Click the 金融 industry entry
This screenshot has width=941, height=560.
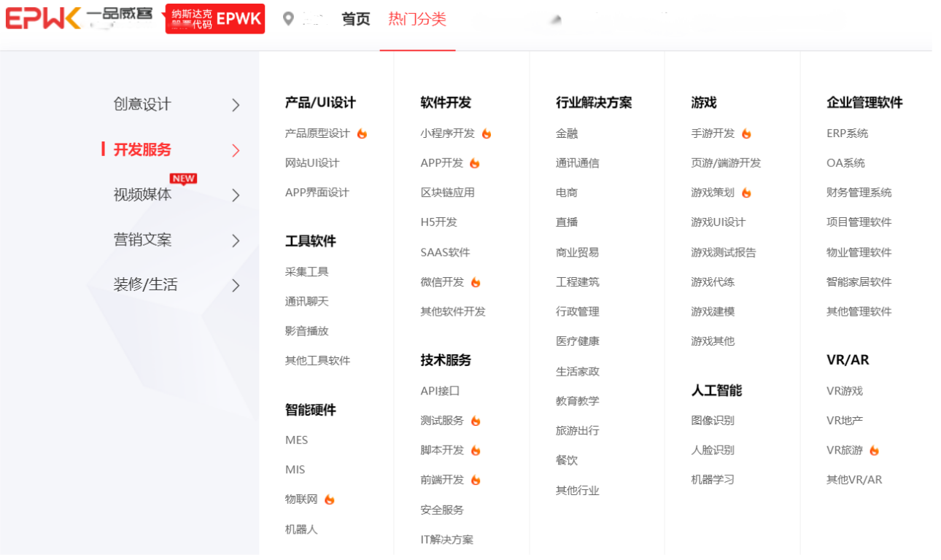click(567, 133)
